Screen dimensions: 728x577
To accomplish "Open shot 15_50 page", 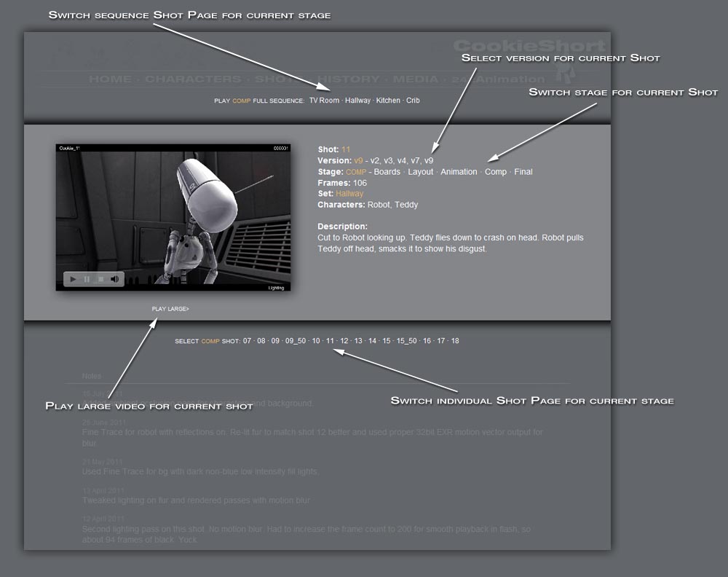I will click(x=407, y=341).
